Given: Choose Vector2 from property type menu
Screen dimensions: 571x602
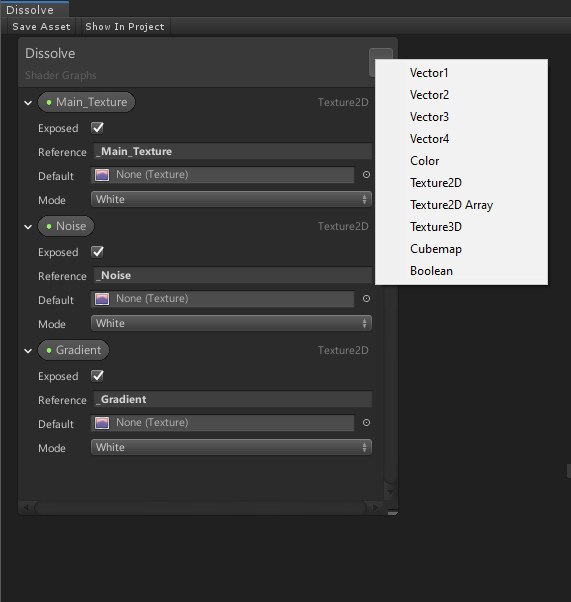Looking at the screenshot, I should tap(461, 95).
